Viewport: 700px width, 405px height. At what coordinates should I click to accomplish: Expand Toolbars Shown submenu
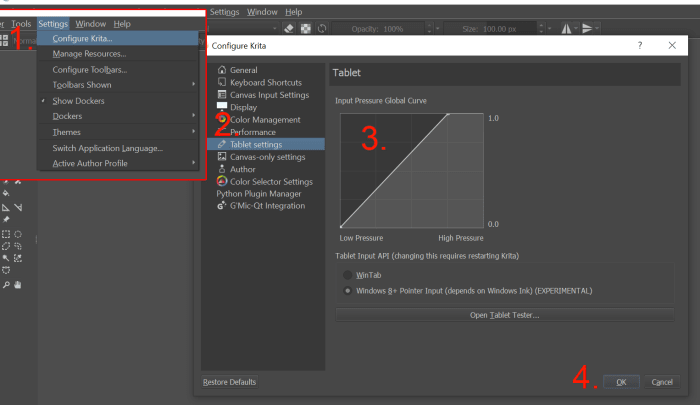(x=118, y=85)
